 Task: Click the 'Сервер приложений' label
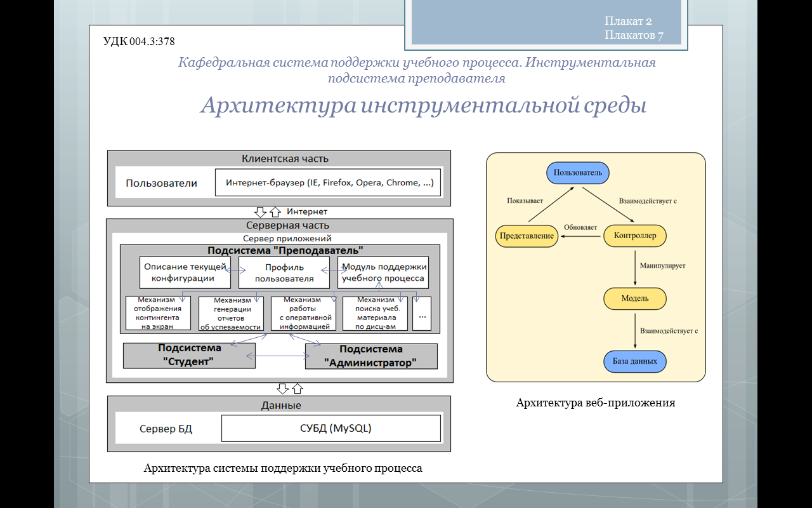click(x=287, y=239)
